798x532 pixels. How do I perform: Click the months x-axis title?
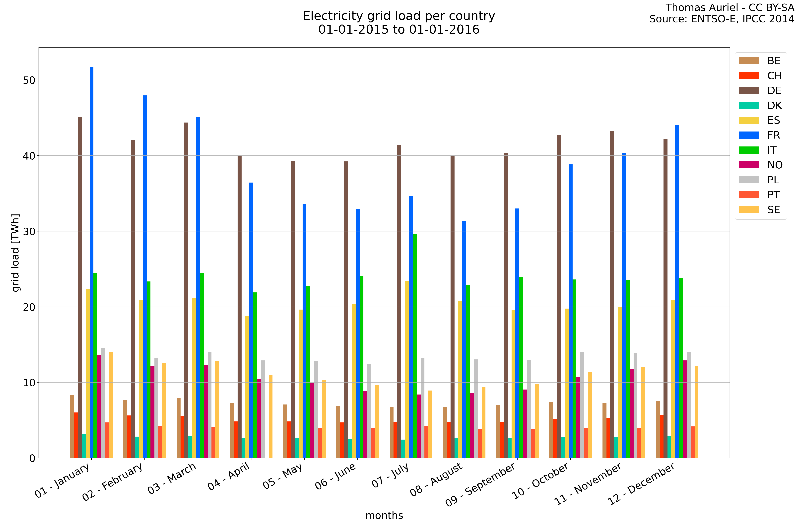pyautogui.click(x=384, y=515)
